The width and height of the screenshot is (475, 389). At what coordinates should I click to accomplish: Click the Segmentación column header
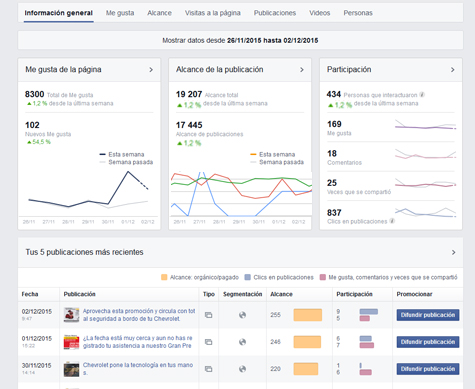pos(243,294)
